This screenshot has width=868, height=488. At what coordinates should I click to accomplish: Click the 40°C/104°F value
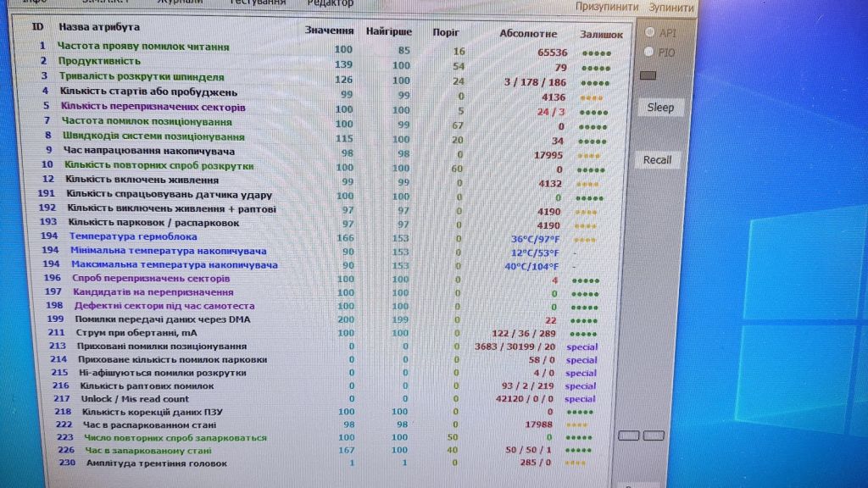531,267
